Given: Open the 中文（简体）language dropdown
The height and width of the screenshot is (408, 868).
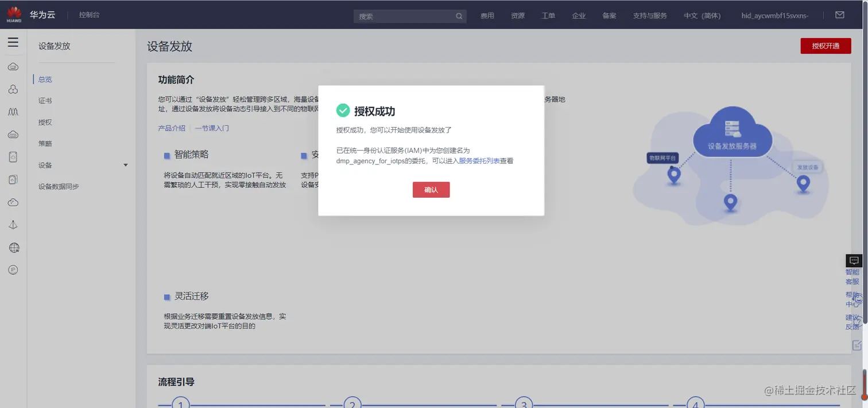Looking at the screenshot, I should click(x=702, y=16).
